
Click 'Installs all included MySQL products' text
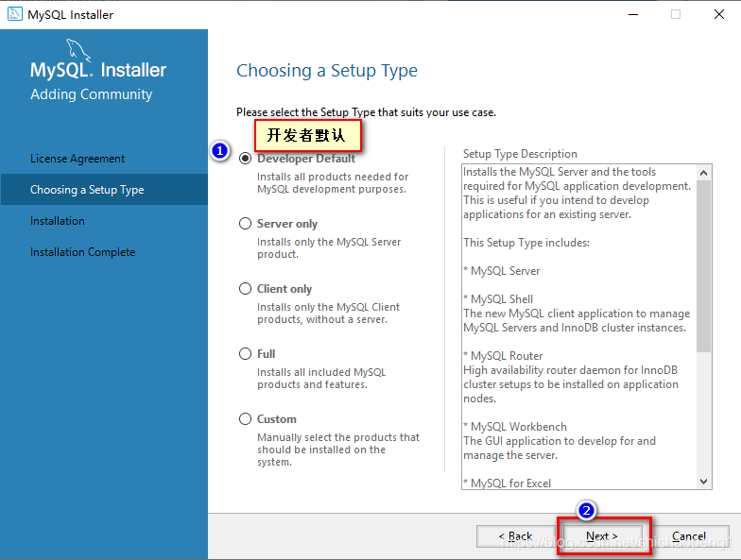tap(321, 378)
